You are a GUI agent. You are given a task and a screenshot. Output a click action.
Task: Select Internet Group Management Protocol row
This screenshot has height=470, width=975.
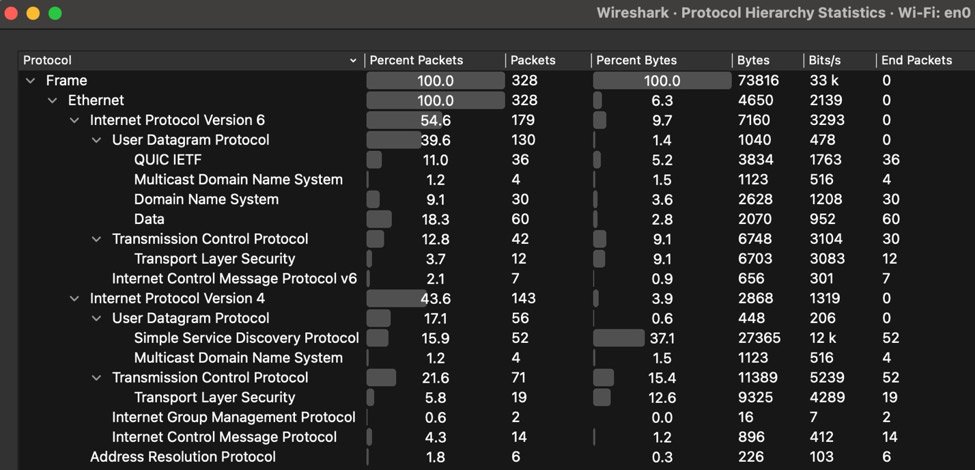pyautogui.click(x=496, y=417)
